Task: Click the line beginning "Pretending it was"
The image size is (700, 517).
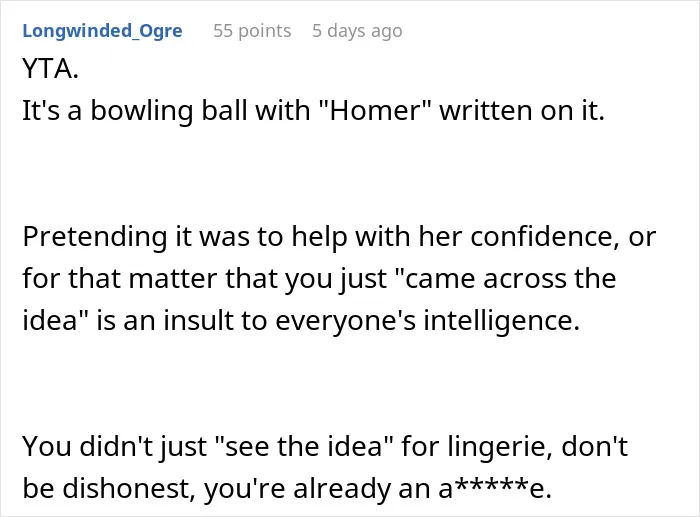Action: coord(339,237)
